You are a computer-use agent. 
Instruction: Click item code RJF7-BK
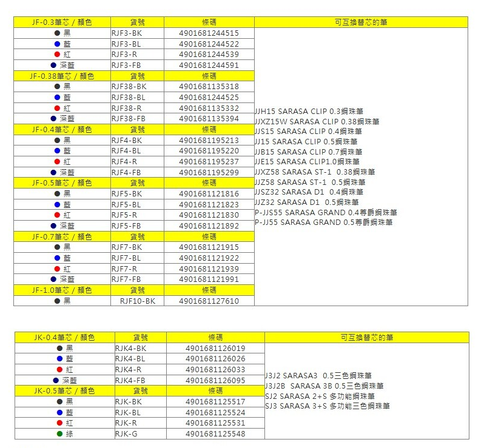[127, 247]
